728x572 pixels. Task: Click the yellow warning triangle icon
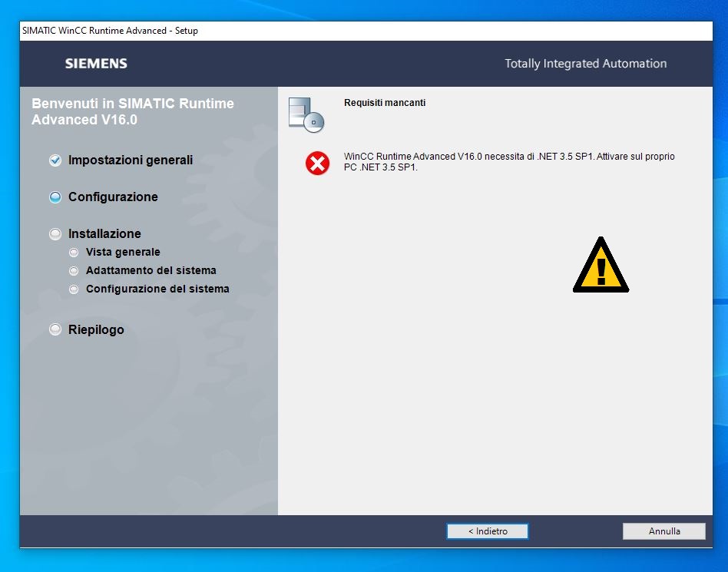601,265
